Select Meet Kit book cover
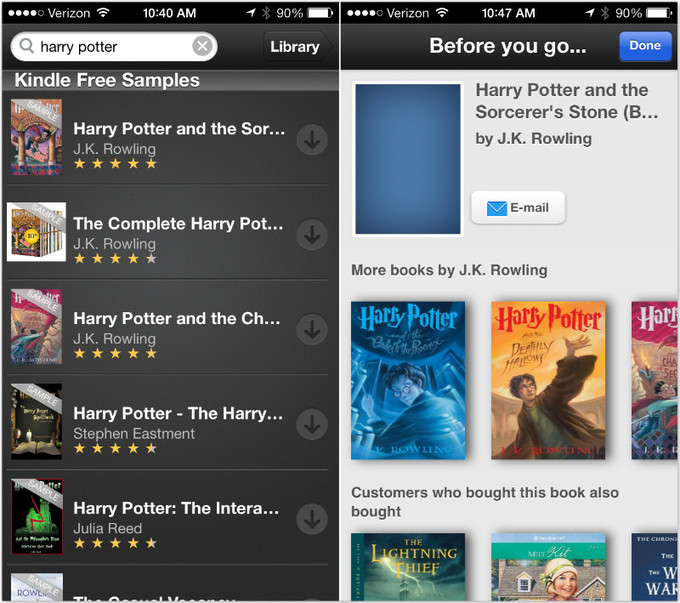680x603 pixels. pos(548,567)
